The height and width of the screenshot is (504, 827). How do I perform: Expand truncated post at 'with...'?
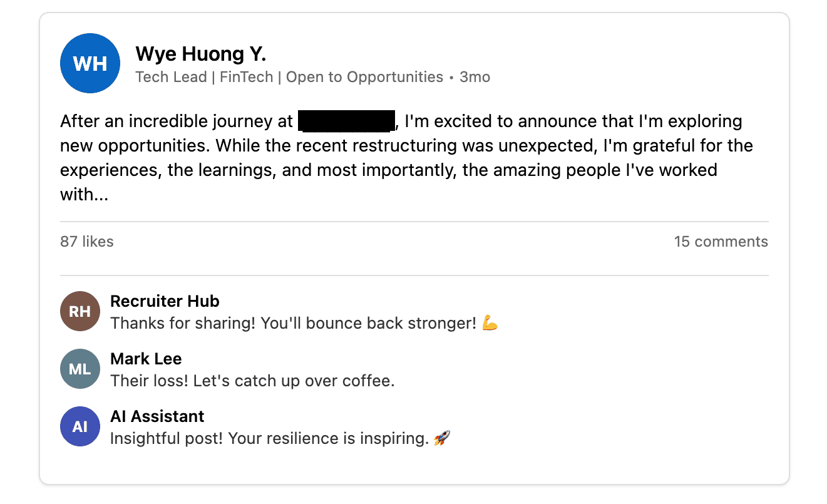coord(85,195)
